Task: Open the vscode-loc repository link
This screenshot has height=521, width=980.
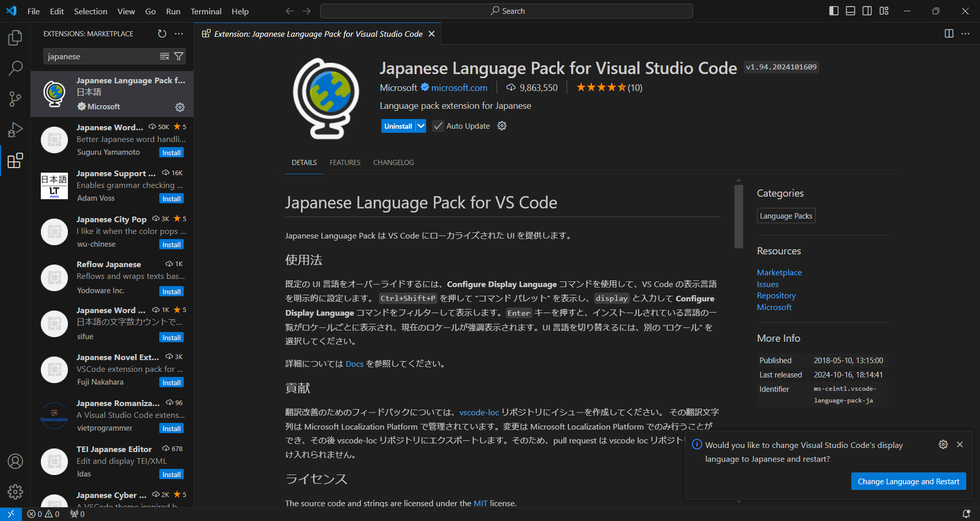Action: tap(479, 412)
